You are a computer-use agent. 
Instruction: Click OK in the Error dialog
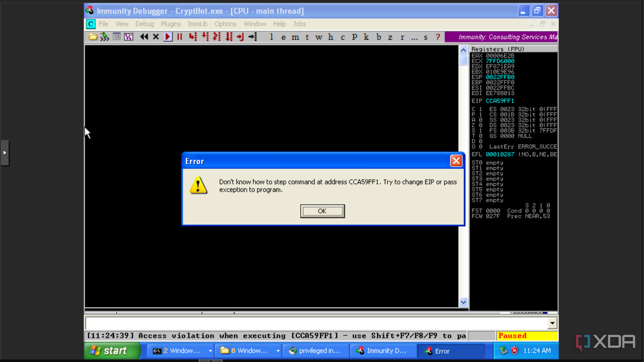[x=322, y=211]
